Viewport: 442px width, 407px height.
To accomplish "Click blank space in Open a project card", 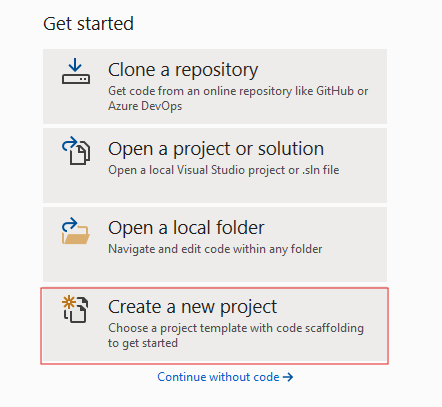I will (x=213, y=190).
